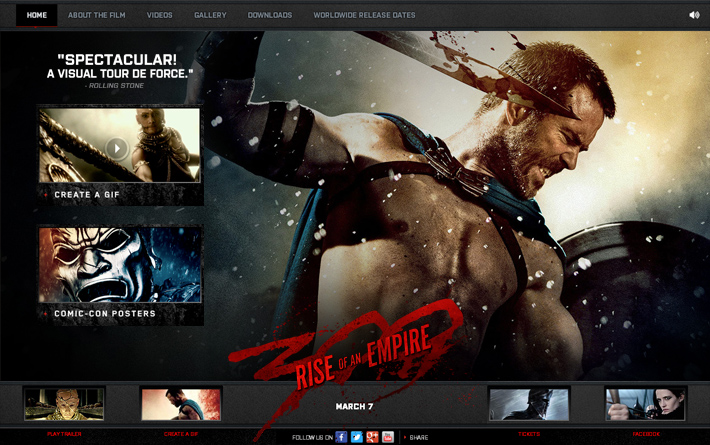710x445 pixels.
Task: Click the bottom bar Create a GIF link
Action: click(181, 434)
